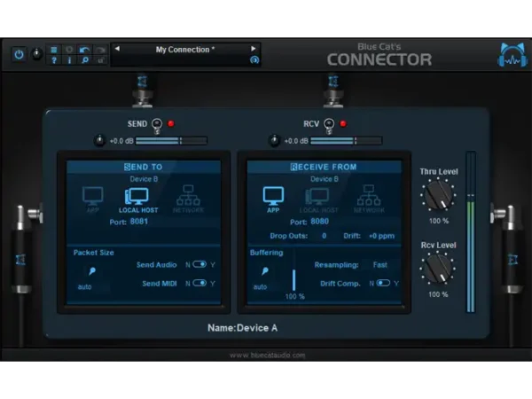Click the lock icon in toolbar
Image resolution: width=532 pixels, height=399 pixels.
100,60
